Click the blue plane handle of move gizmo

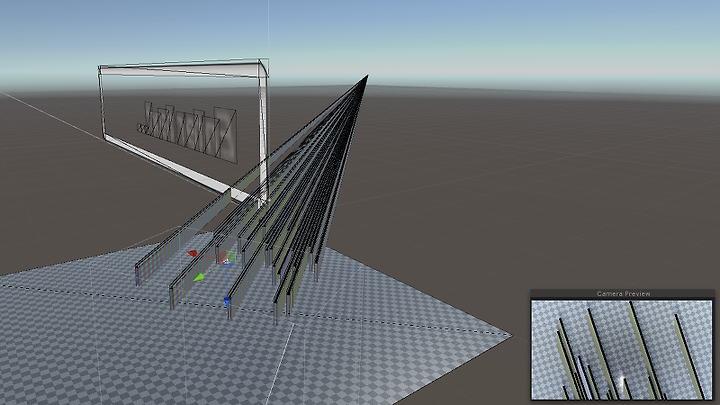228,264
